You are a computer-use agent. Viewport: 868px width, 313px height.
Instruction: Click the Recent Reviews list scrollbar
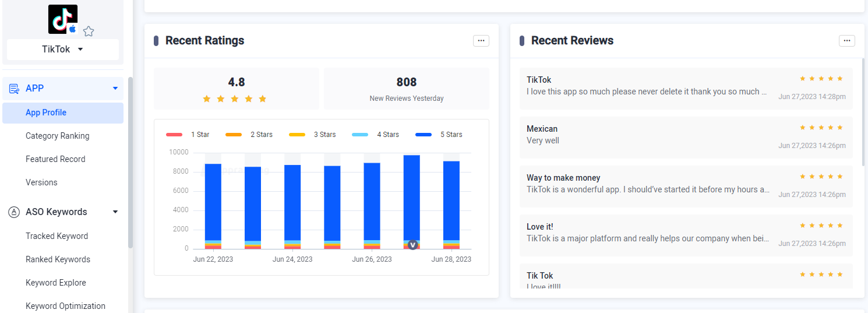(863, 112)
